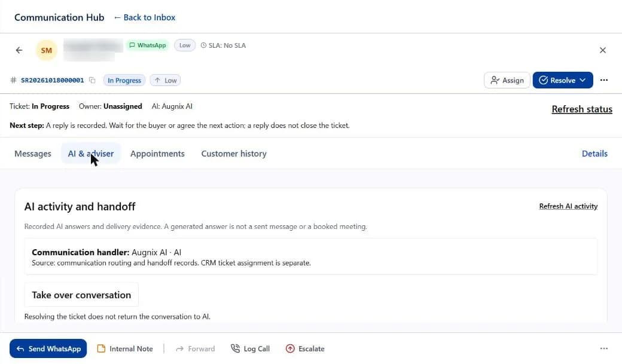Click the Forward action
Screen dimensions: 622x364
tap(196, 348)
